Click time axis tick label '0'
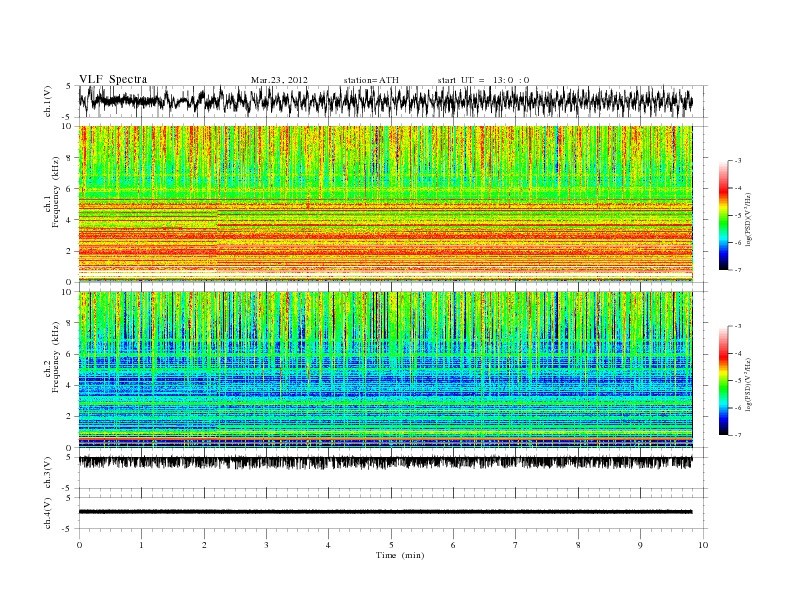792x612 pixels. (79, 545)
